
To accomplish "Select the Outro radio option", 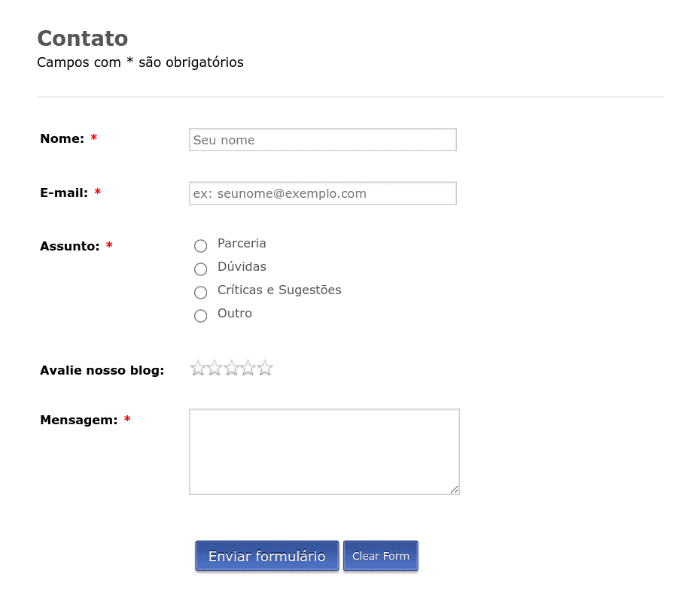I will (x=200, y=316).
